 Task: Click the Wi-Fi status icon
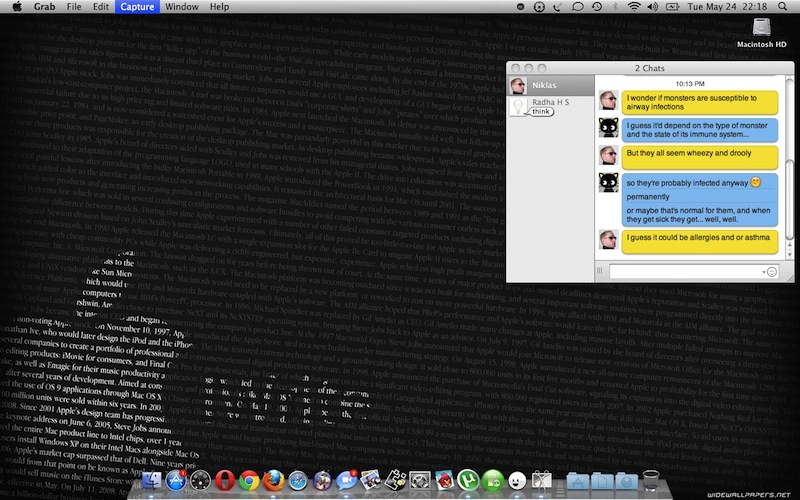[634, 7]
